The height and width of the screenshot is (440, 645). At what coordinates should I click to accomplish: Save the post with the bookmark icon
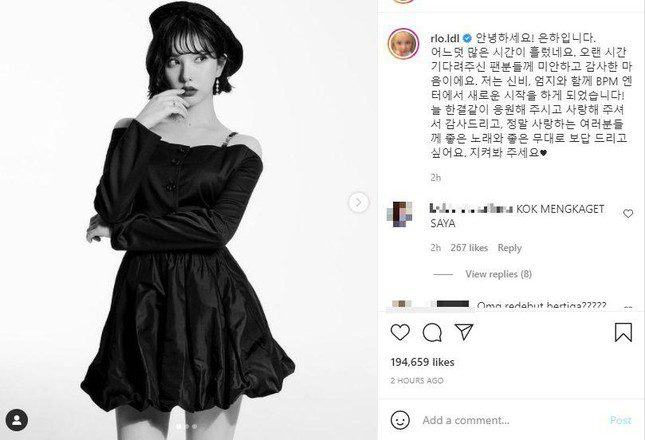(623, 332)
